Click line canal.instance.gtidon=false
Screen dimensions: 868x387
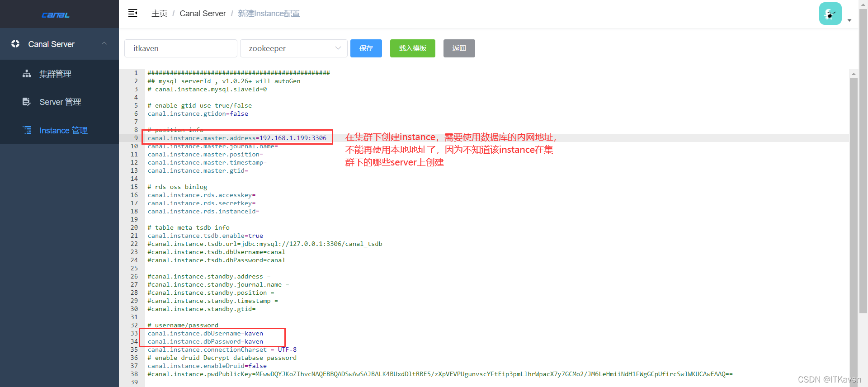198,113
